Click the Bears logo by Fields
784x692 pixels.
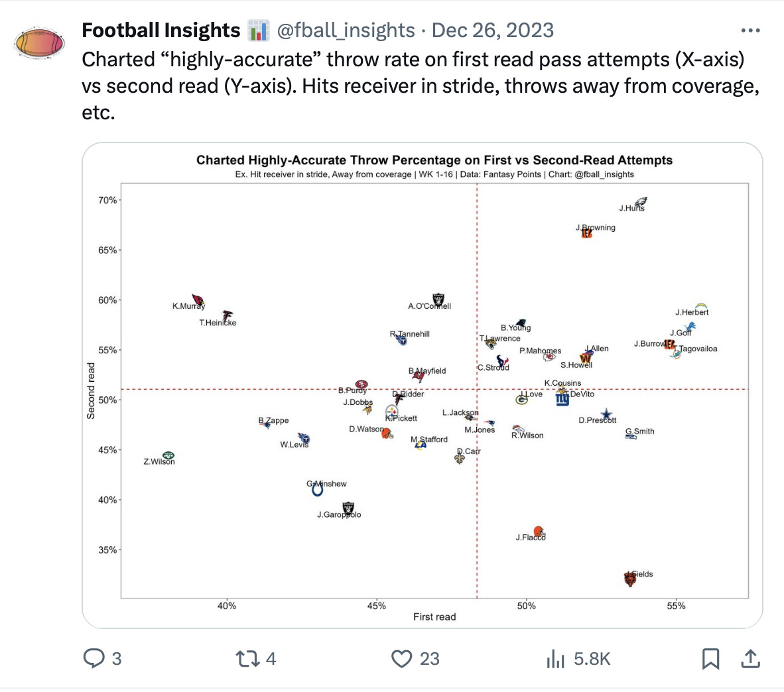(x=630, y=579)
